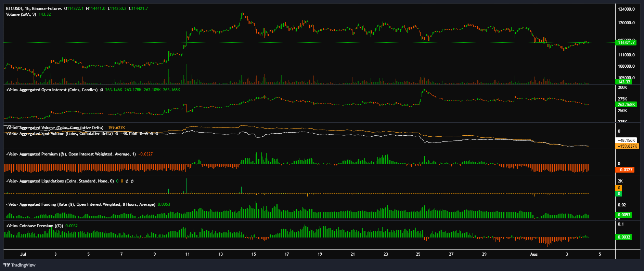
Task: Click the 13 date label on time axis
Action: click(x=221, y=254)
